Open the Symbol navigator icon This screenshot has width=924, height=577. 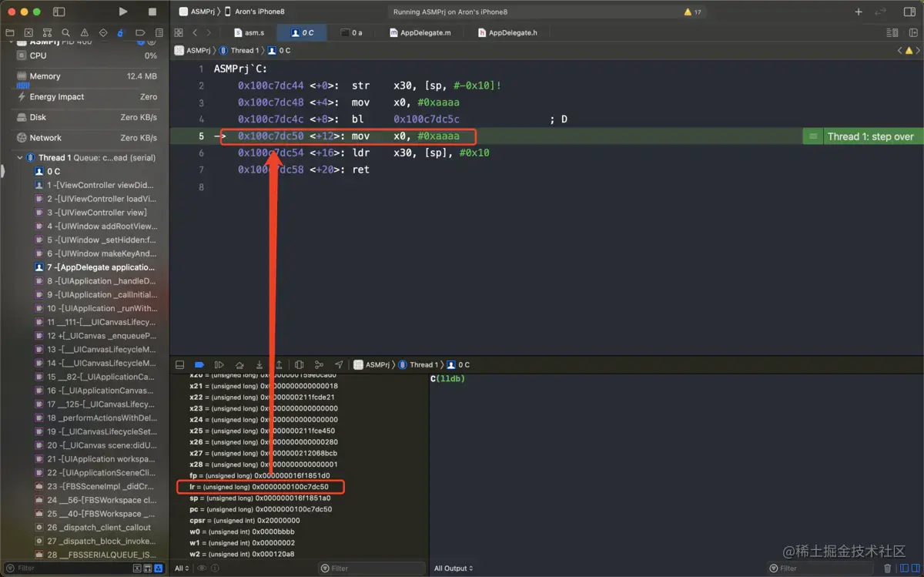(47, 33)
